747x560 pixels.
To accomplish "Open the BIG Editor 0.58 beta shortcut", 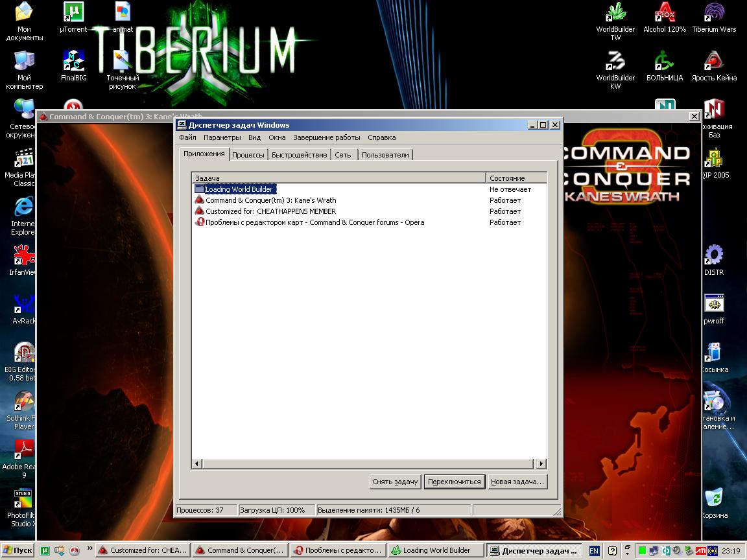I will (21, 362).
